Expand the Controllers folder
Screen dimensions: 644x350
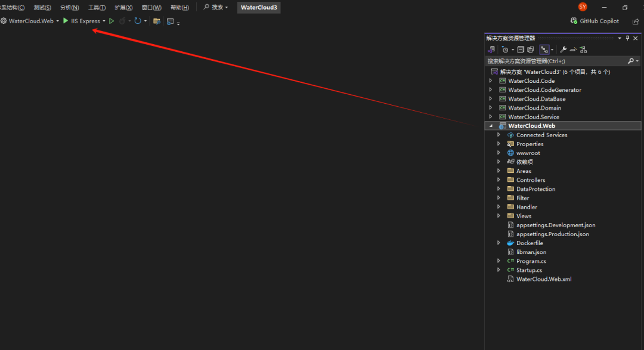click(499, 180)
